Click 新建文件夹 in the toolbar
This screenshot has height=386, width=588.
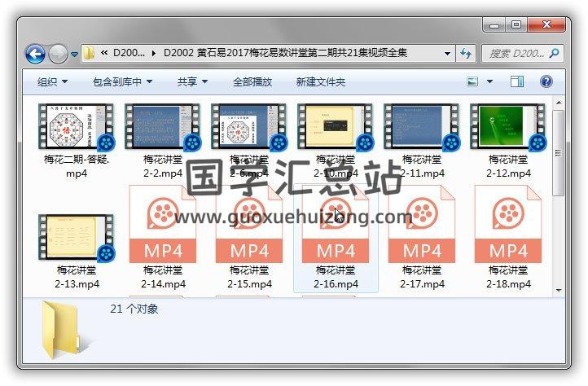pyautogui.click(x=321, y=81)
